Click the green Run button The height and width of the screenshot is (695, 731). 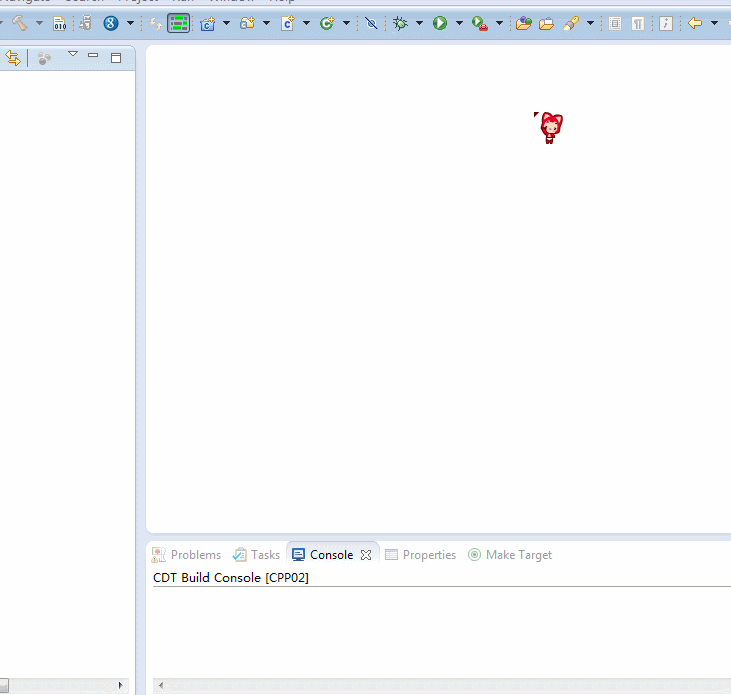coord(440,23)
